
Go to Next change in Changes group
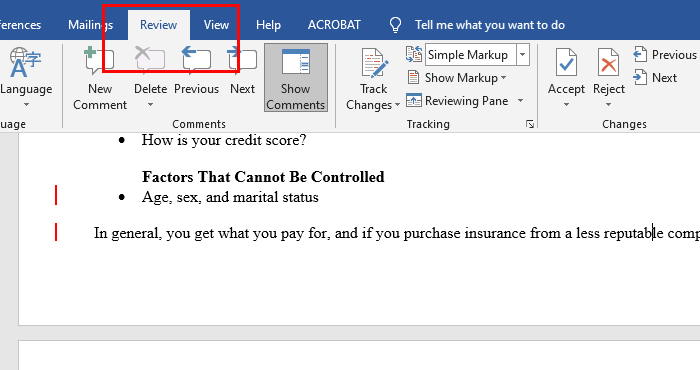pyautogui.click(x=654, y=78)
